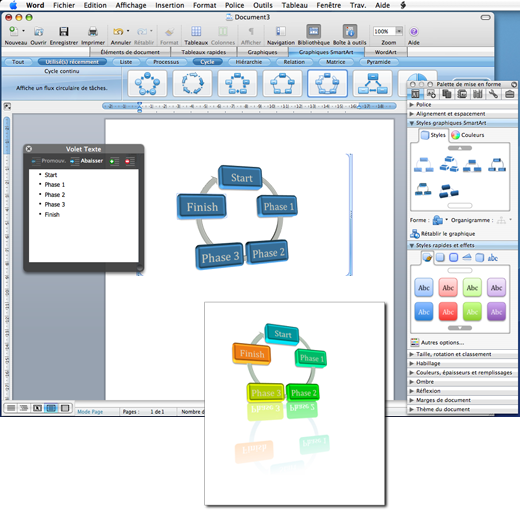Open the Insertion menu
520x510 pixels.
coord(169,5)
